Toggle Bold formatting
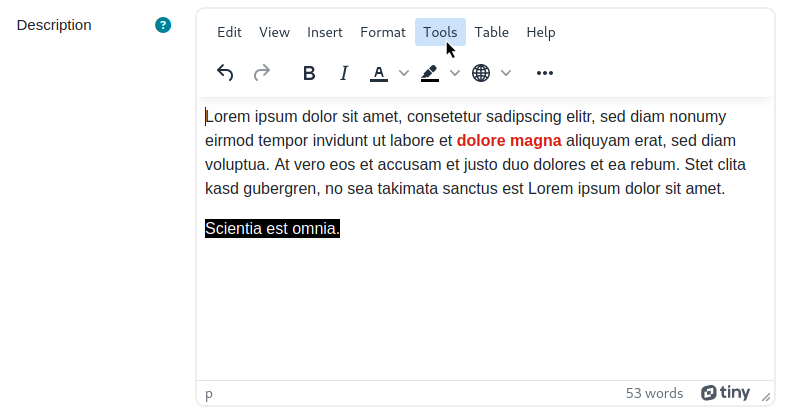 click(309, 73)
